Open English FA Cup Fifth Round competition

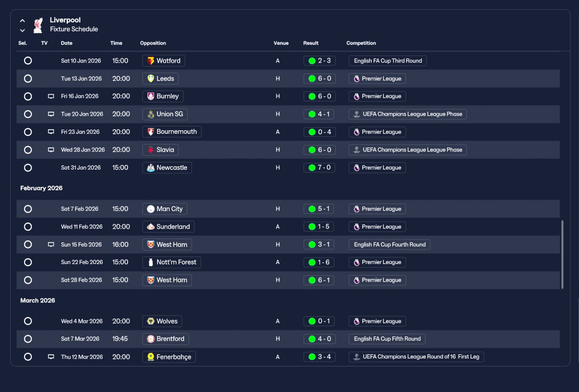pos(387,339)
